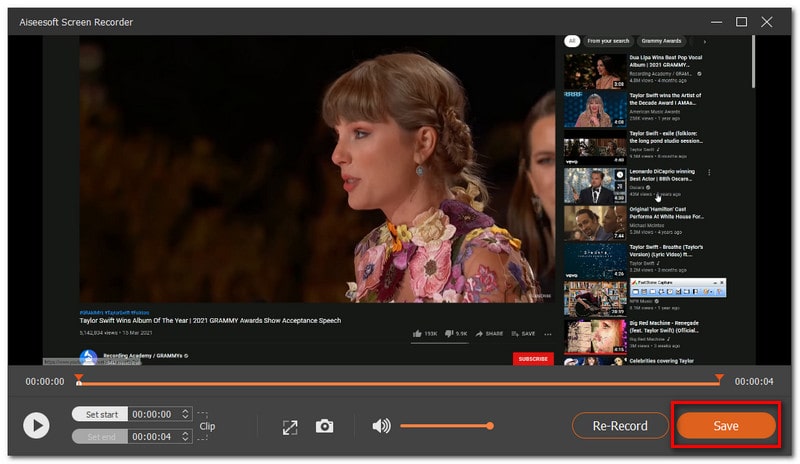The image size is (800, 464).
Task: Click the Clip label
Action: pyautogui.click(x=207, y=426)
